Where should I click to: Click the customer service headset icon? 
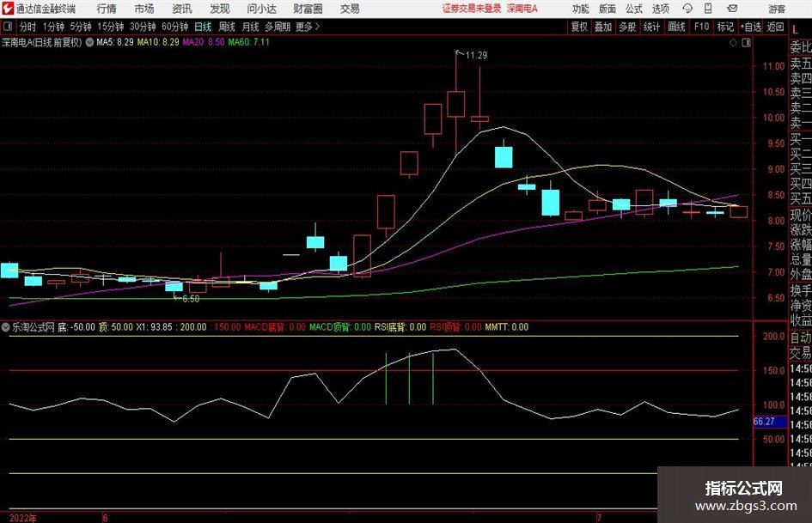coord(687,9)
